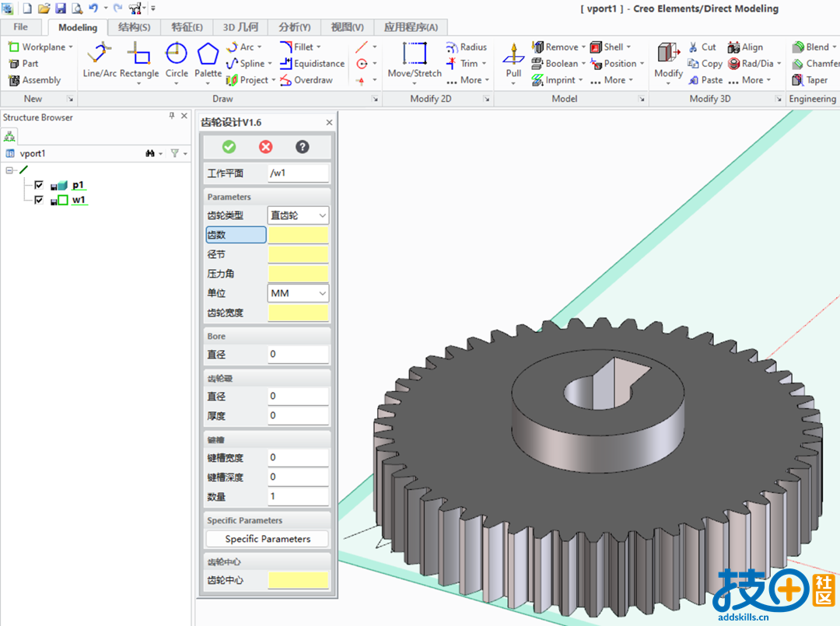Click the Specific Parameters button
The width and height of the screenshot is (840, 626).
(x=268, y=539)
